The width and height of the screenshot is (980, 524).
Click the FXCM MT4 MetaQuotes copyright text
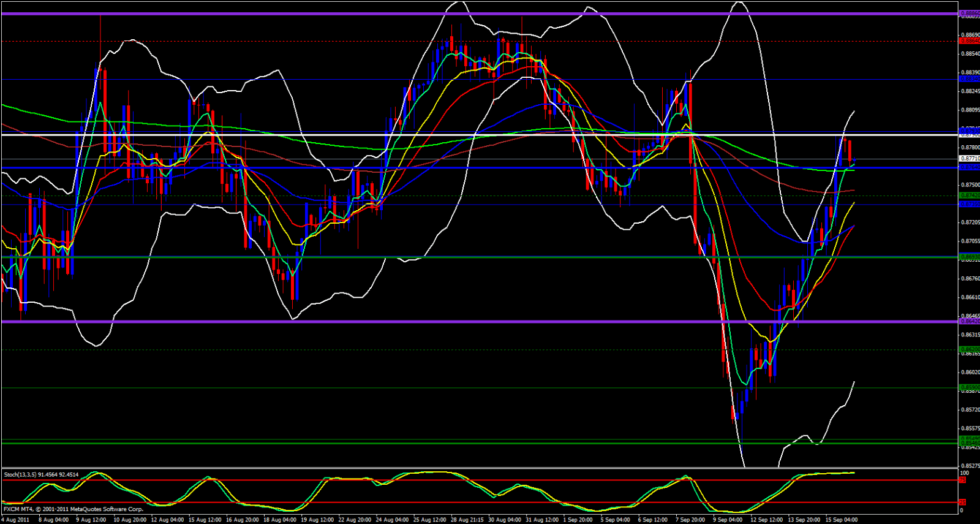[73, 509]
